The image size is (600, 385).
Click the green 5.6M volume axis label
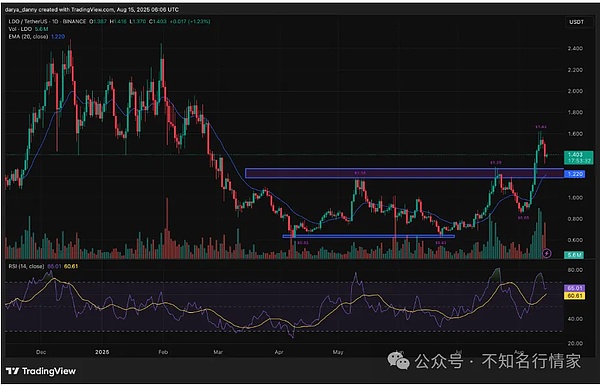point(574,254)
